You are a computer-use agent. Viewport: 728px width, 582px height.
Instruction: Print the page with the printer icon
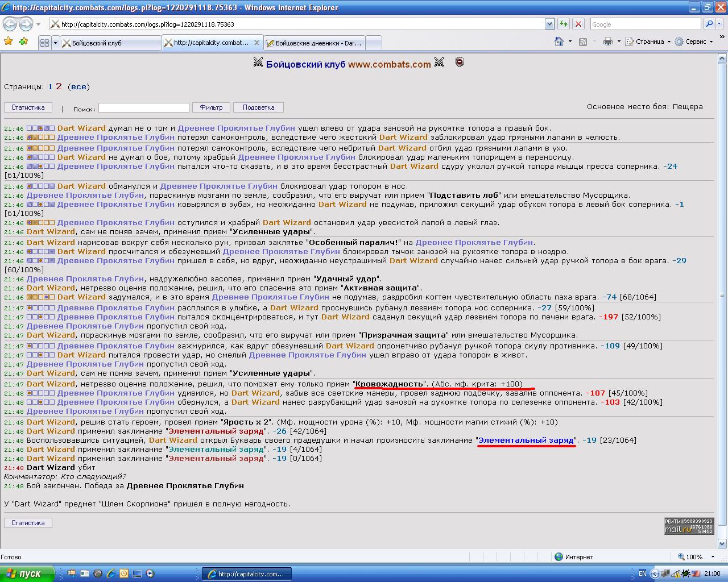pyautogui.click(x=608, y=41)
